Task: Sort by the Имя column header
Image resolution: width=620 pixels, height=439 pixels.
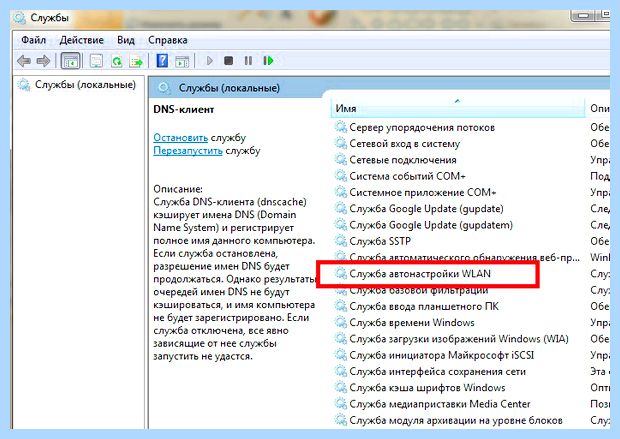Action: click(x=457, y=108)
